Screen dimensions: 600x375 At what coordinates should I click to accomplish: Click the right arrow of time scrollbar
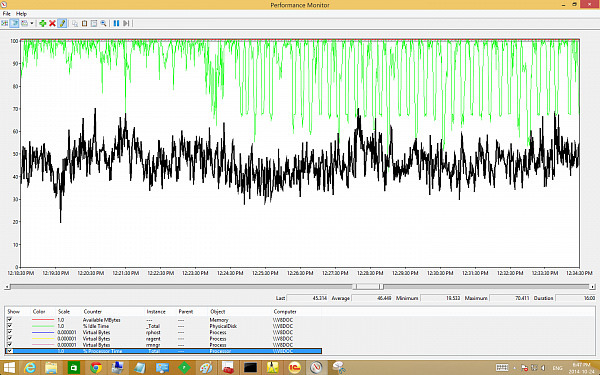(592, 286)
